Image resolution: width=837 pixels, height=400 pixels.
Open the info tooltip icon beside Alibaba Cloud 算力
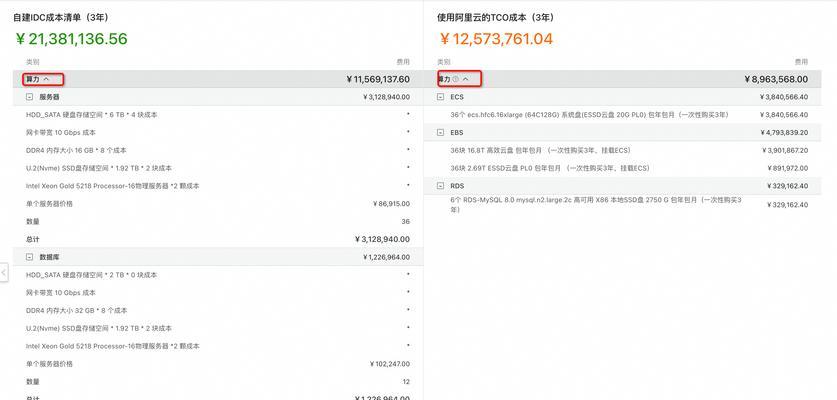click(455, 79)
